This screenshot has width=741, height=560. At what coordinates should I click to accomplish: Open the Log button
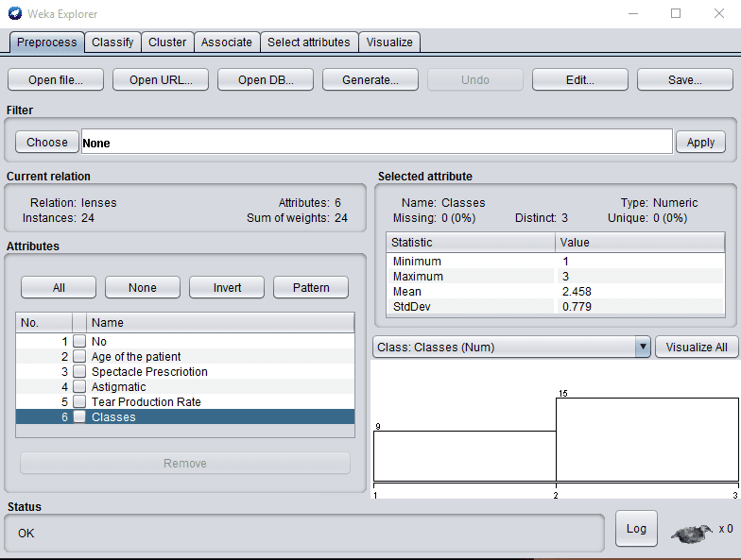click(636, 529)
